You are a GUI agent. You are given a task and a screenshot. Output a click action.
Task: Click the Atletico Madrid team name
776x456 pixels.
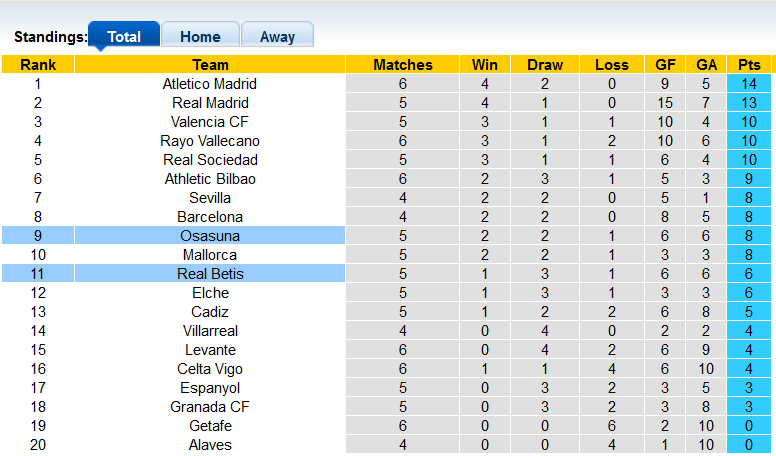[210, 84]
